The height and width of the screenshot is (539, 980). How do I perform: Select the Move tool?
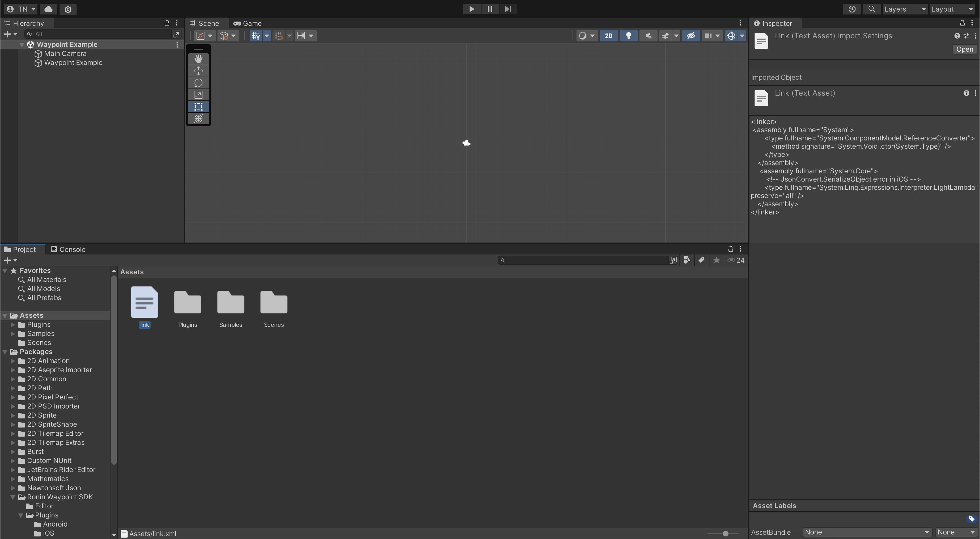(x=198, y=71)
